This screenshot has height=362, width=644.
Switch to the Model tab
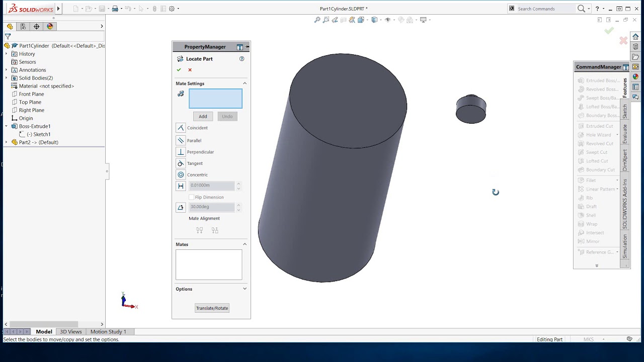(44, 332)
